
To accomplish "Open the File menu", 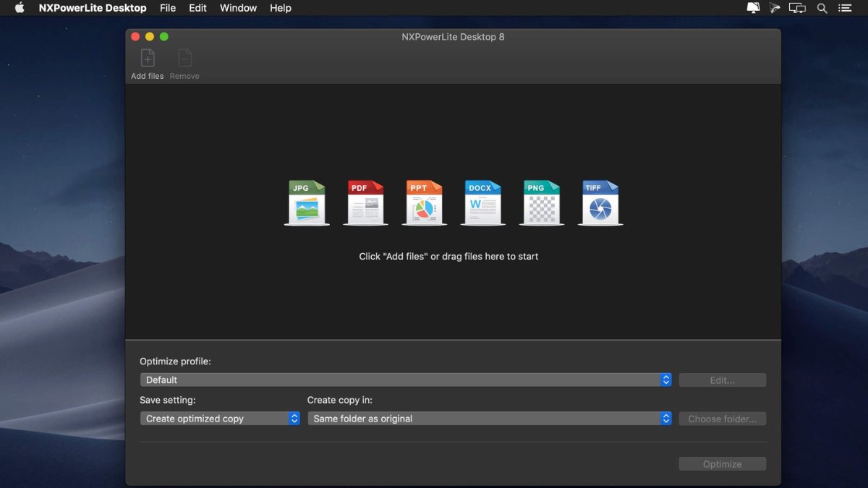I will tap(168, 8).
